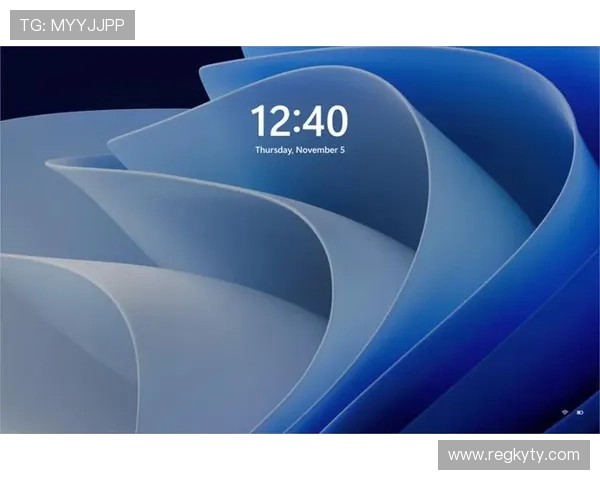Click the "TG:" prefix in top banner
The width and height of the screenshot is (600, 480).
point(31,25)
